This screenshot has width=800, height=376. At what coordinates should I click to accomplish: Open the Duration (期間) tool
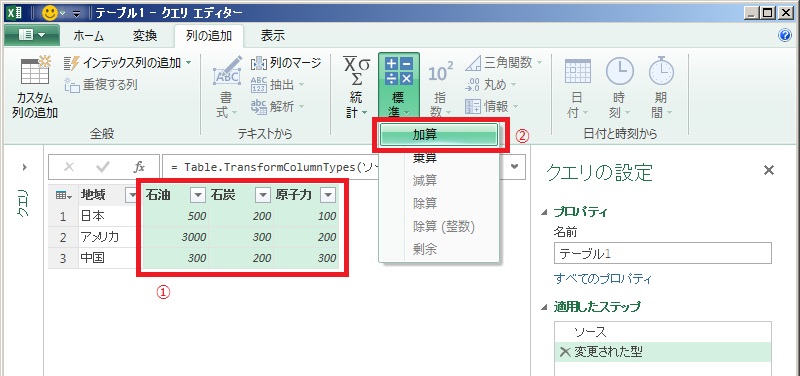661,87
